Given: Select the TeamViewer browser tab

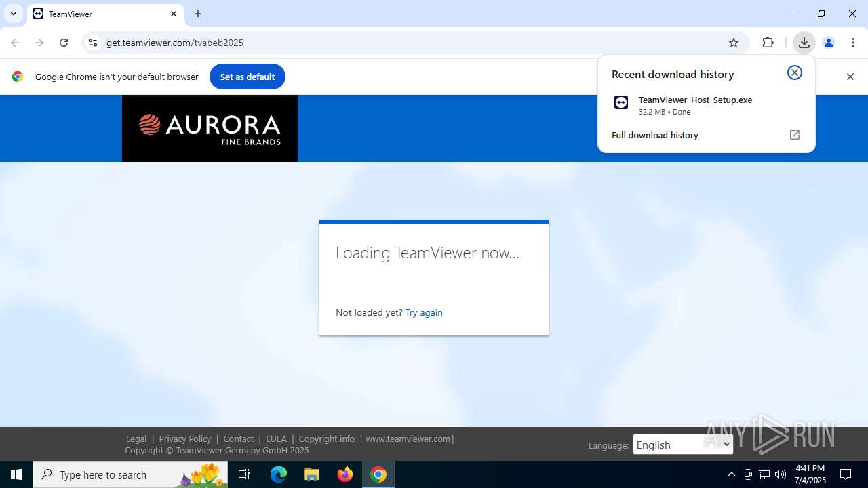Looking at the screenshot, I should point(105,14).
